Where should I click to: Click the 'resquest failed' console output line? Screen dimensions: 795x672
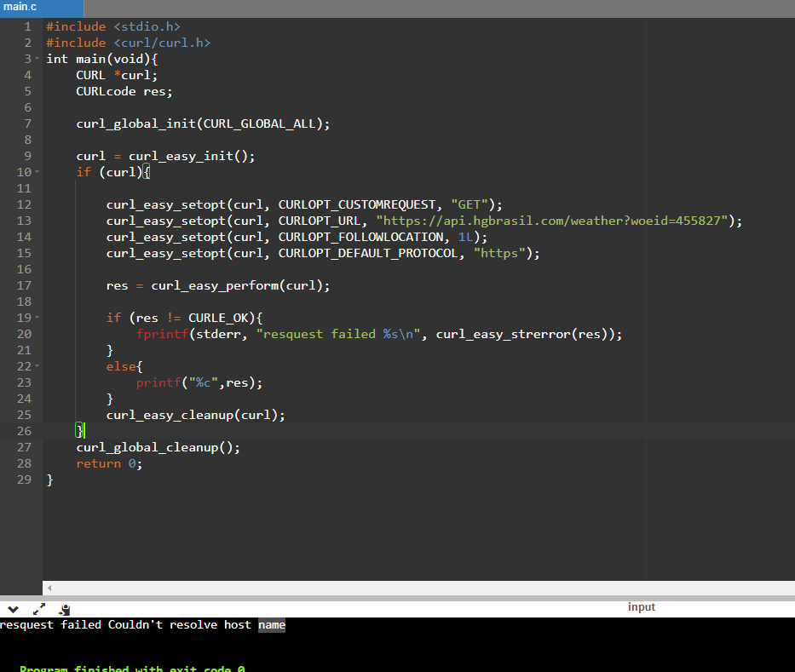(x=142, y=625)
